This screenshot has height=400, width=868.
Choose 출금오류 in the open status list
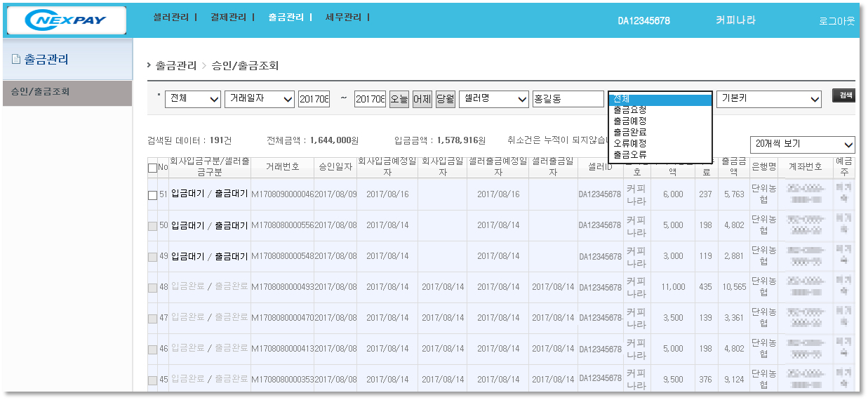pos(660,154)
